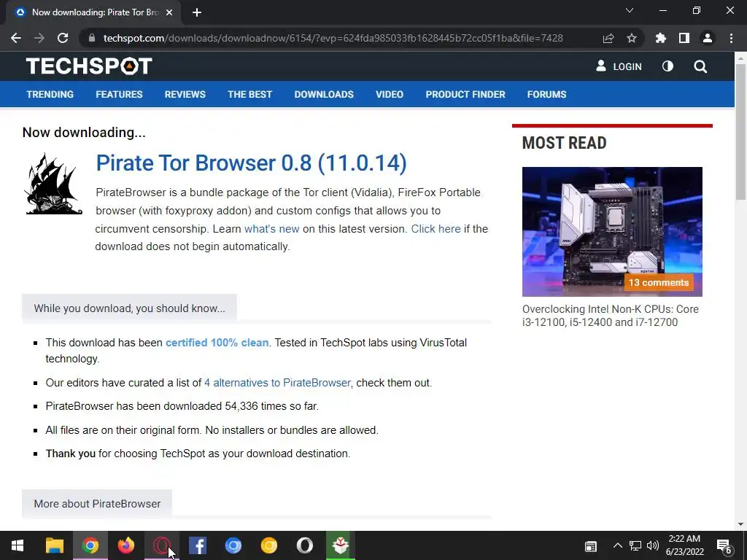Viewport: 747px width, 560px height.
Task: Select "While you download, you should know..." tab
Action: pyautogui.click(x=129, y=308)
